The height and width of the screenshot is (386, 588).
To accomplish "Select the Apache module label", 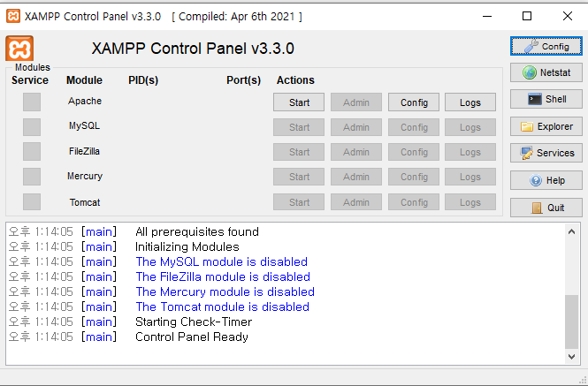I will coord(85,102).
